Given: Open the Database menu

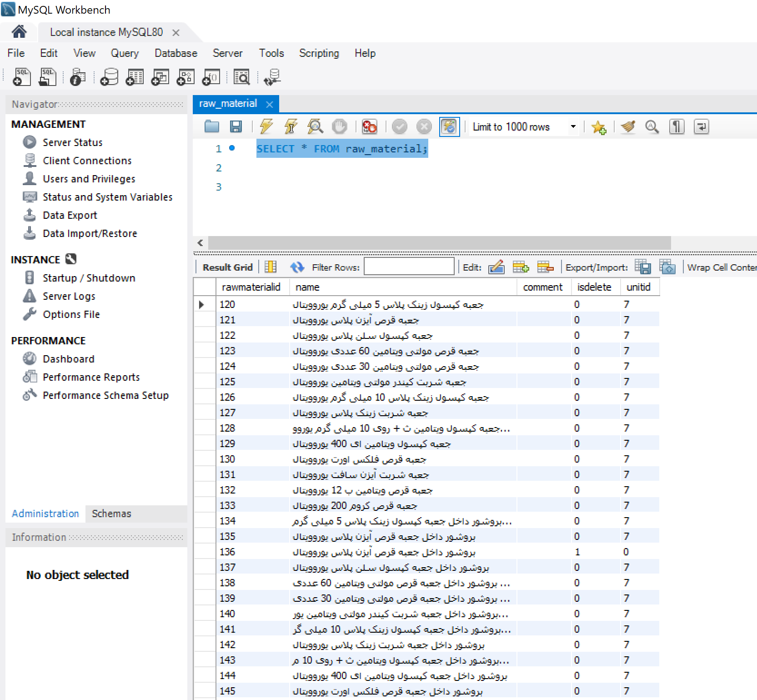Looking at the screenshot, I should (176, 53).
